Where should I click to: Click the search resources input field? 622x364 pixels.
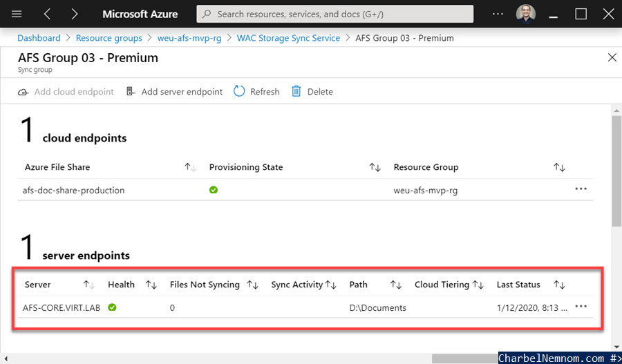tap(334, 15)
